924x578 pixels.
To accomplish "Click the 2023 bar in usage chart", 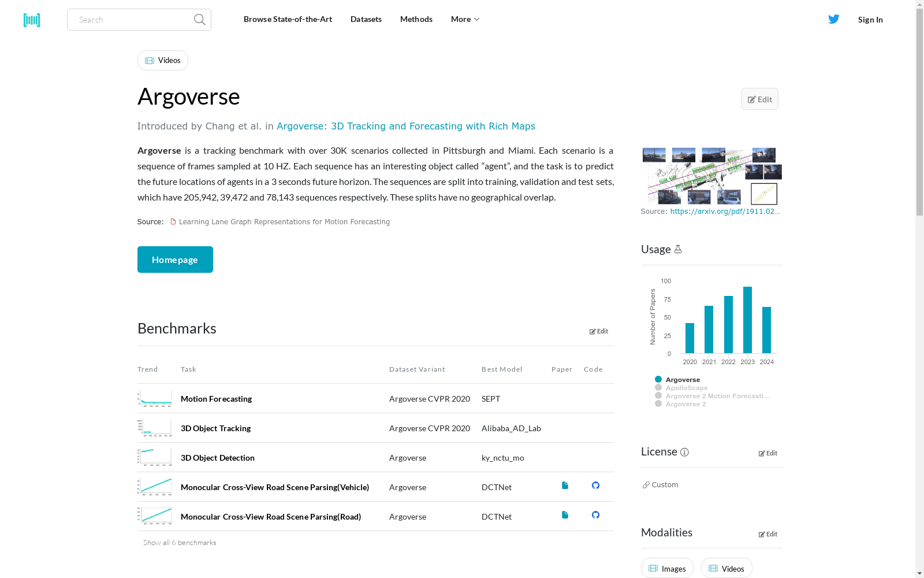I will pyautogui.click(x=747, y=320).
